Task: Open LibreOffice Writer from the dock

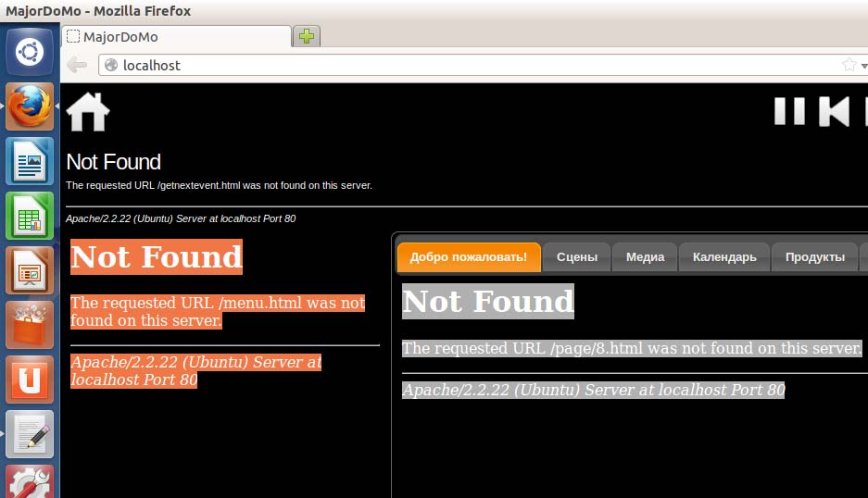Action: click(30, 161)
